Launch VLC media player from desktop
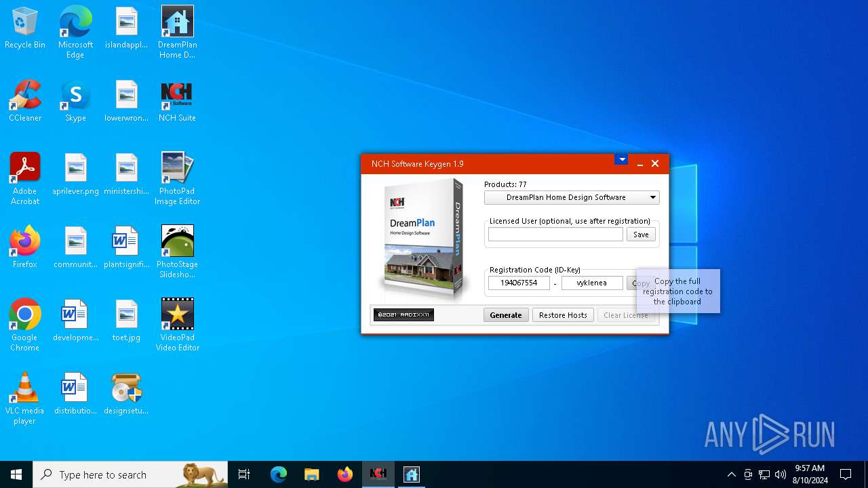Viewport: 868px width, 488px height. pyautogui.click(x=25, y=399)
